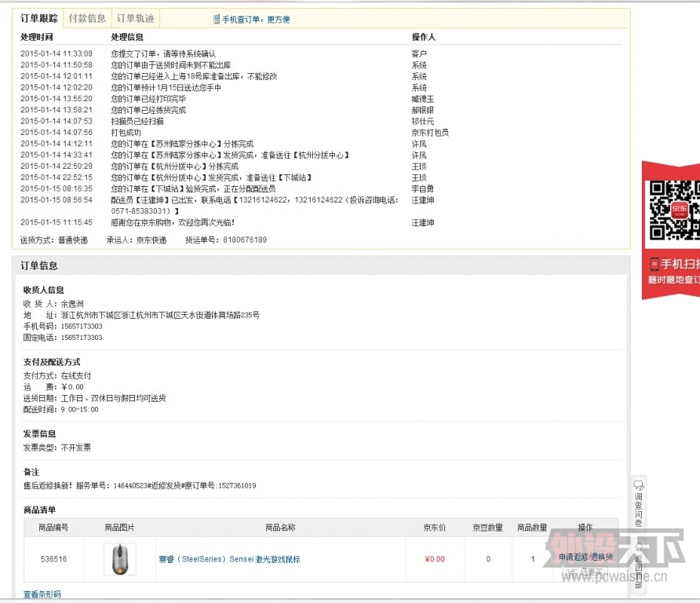Click the 处理信息 column header
Image resolution: width=700 pixels, height=603 pixels.
pyautogui.click(x=127, y=37)
